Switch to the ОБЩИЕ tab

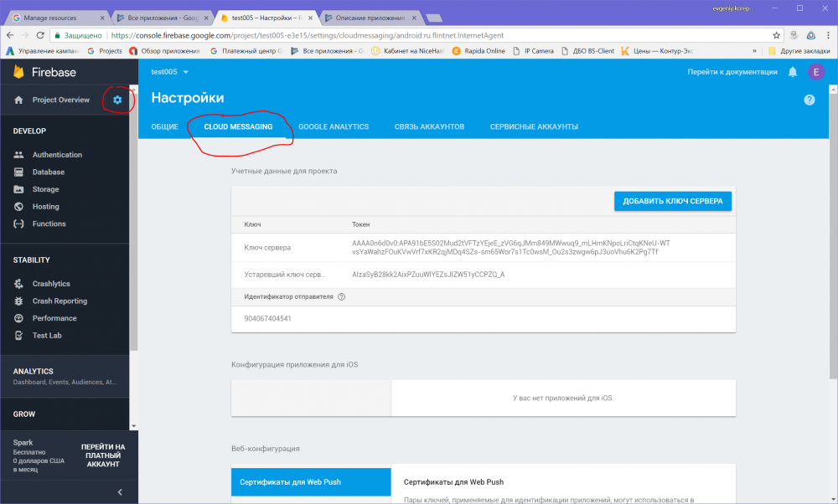(x=164, y=127)
